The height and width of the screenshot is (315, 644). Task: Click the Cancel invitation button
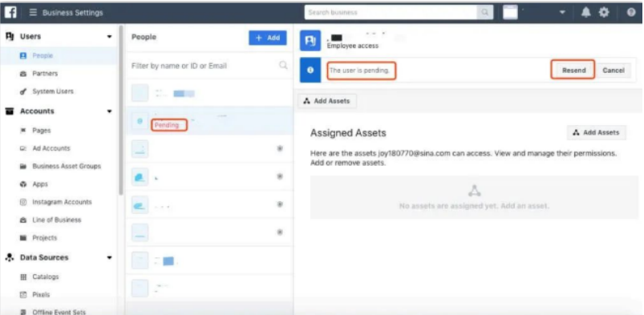point(614,71)
